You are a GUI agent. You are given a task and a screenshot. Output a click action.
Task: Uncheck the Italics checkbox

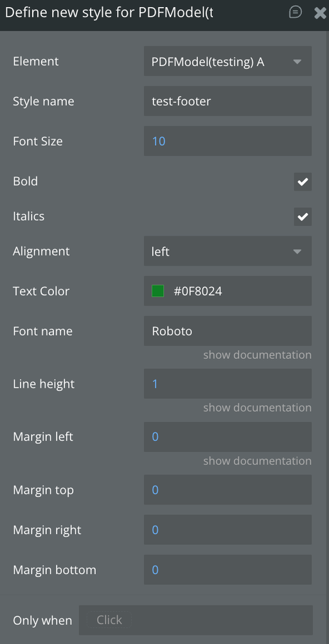coord(303,216)
